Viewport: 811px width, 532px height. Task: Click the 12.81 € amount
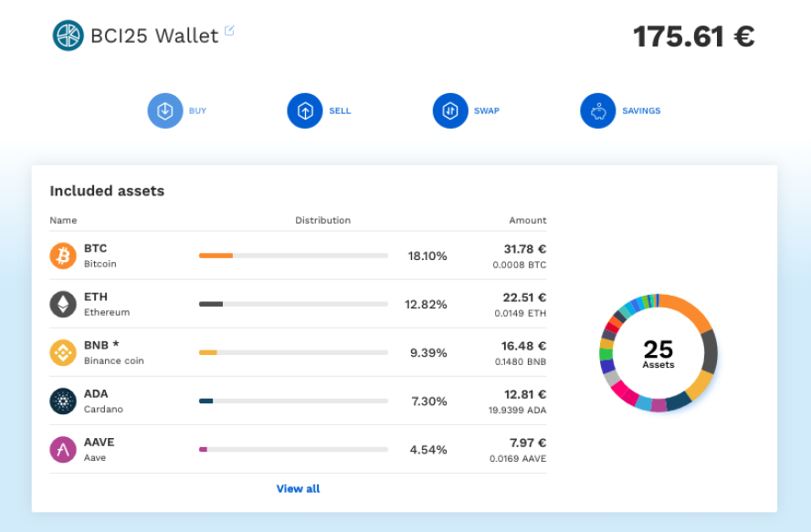coord(525,394)
